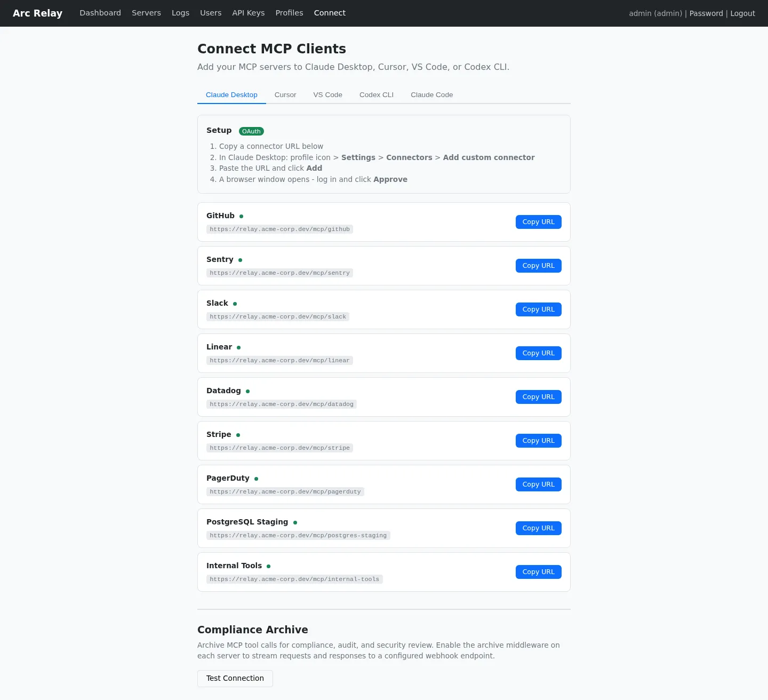Copy URL for PostgreSQL Staging server

[538, 528]
